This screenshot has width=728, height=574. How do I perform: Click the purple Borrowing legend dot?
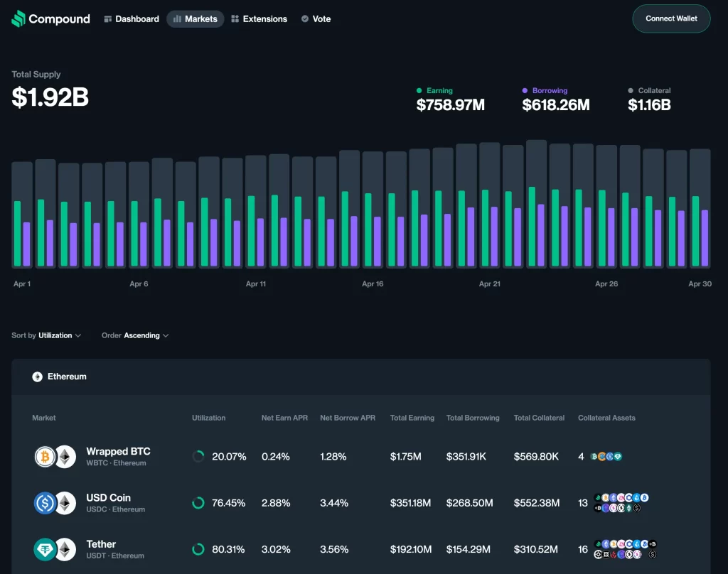point(525,90)
